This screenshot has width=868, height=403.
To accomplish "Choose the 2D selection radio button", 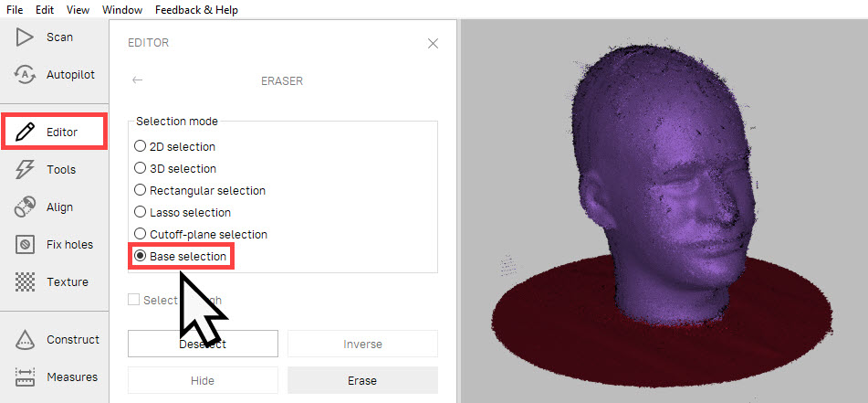I will pyautogui.click(x=140, y=147).
